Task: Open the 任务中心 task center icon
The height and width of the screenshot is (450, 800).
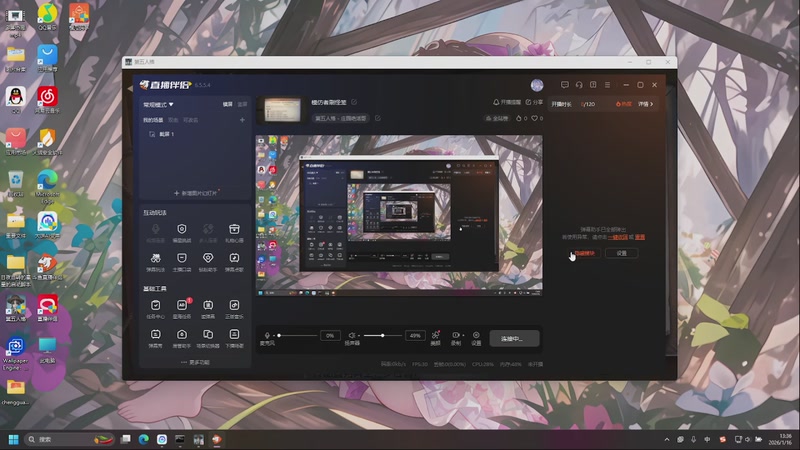Action: pos(156,305)
